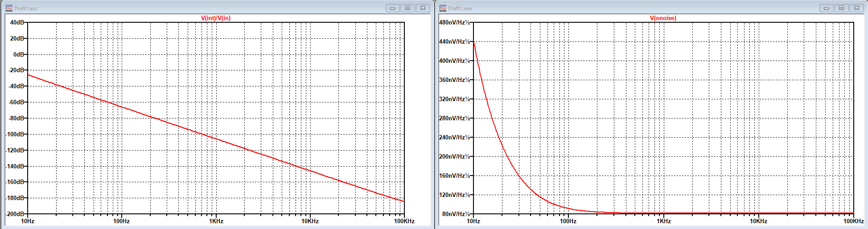Click the 80nV/Hz½ axis label
The width and height of the screenshot is (868, 229).
pyautogui.click(x=456, y=214)
